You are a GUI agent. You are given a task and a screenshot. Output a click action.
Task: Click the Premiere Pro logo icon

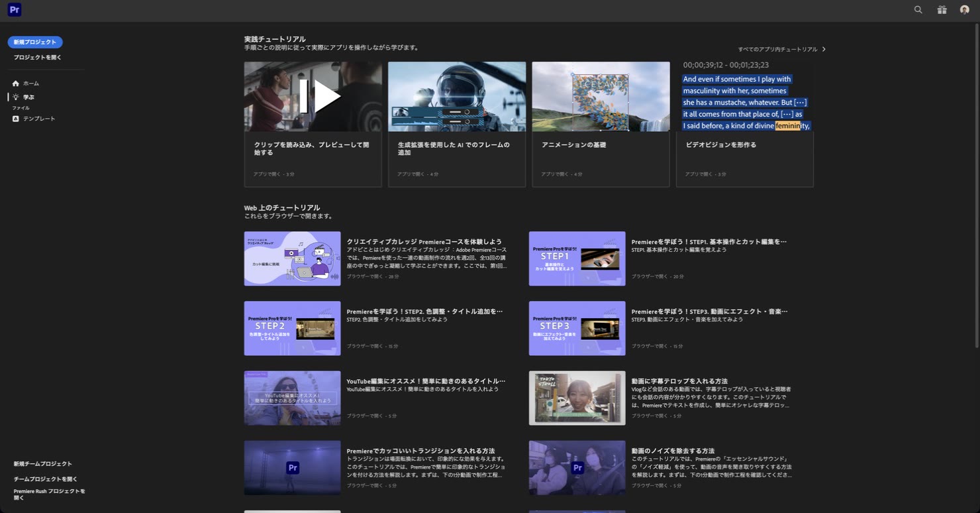pyautogui.click(x=15, y=10)
